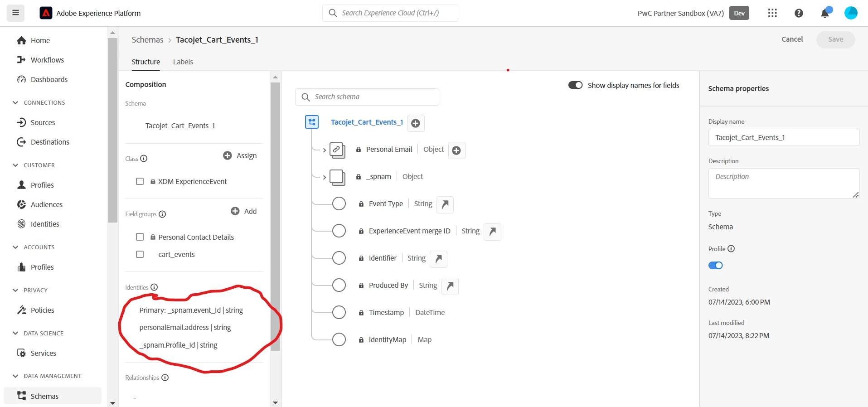Toggle Show display names for fields
Viewport: 868px width, 407px height.
(576, 85)
